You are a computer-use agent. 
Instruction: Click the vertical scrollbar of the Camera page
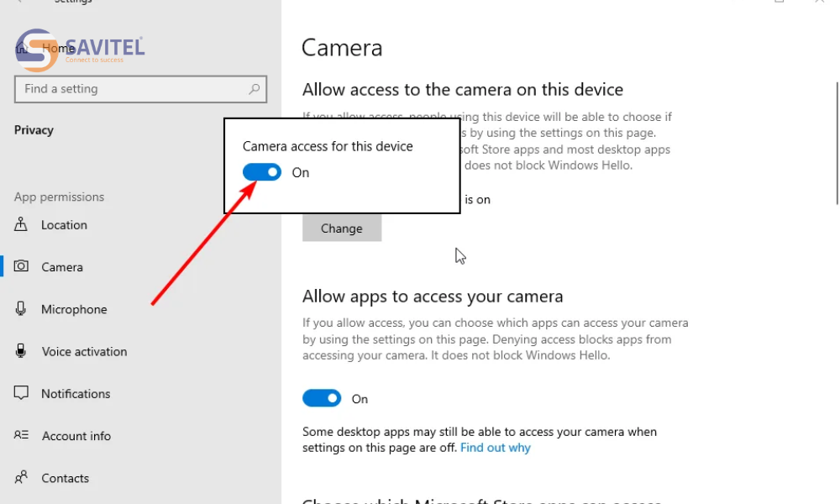click(x=837, y=143)
